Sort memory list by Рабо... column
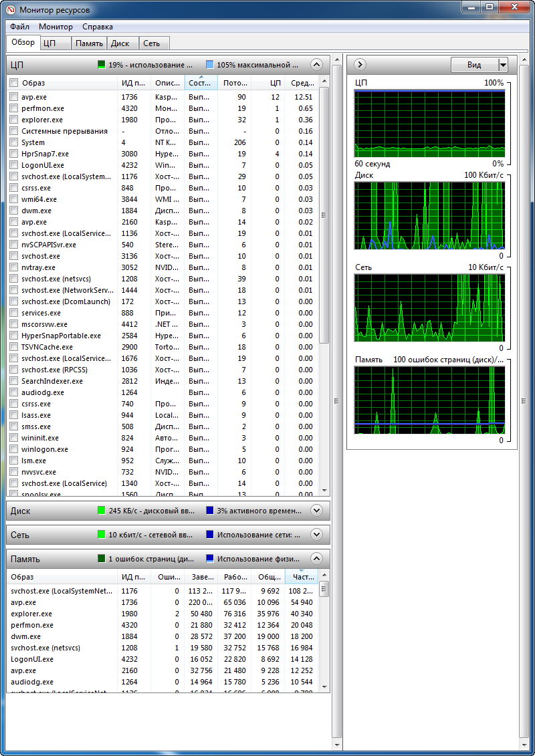 tap(235, 577)
